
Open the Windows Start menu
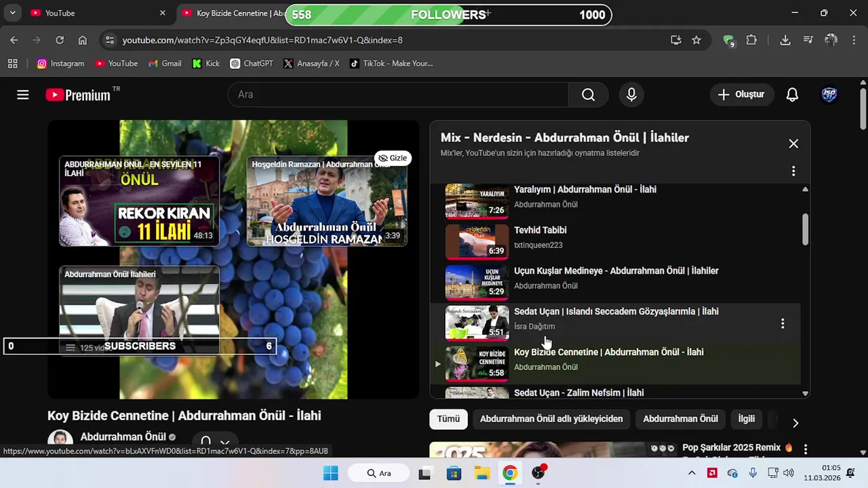point(331,473)
